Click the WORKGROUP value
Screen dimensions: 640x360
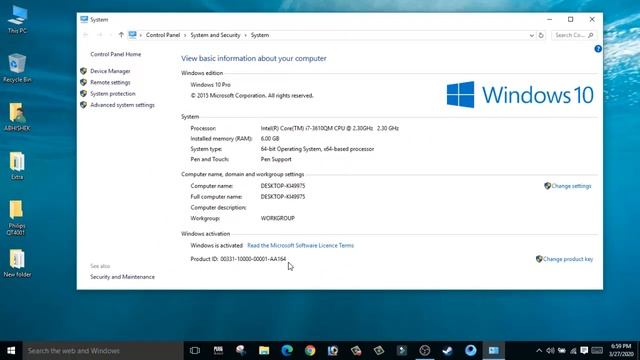pos(278,218)
